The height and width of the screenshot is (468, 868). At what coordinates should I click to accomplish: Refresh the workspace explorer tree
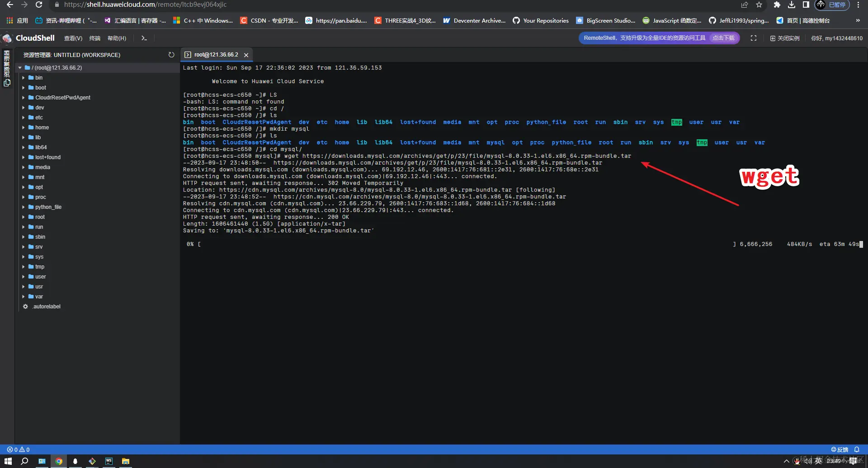point(171,54)
